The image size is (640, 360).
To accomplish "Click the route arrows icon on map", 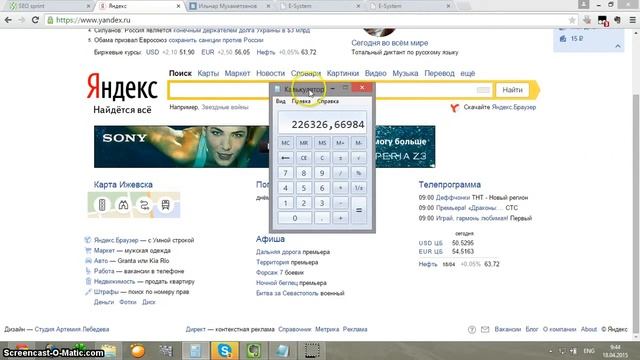I will [x=144, y=205].
